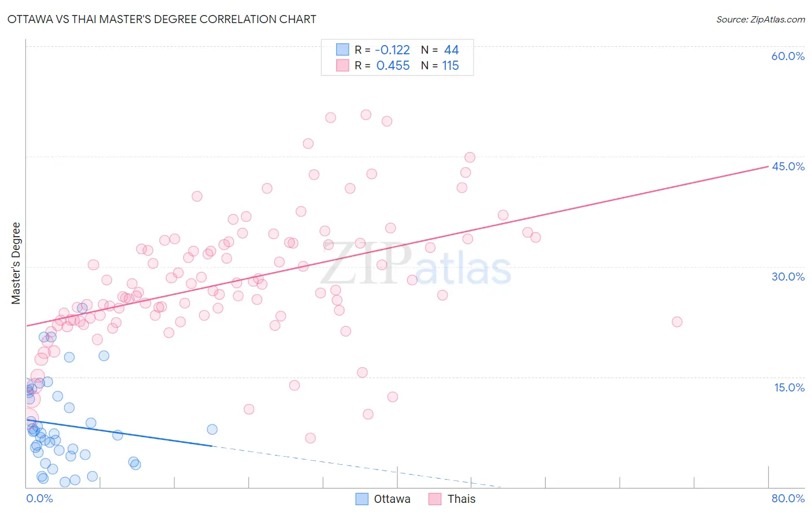Click the blue R = -0.122 stats swatch
The height and width of the screenshot is (515, 812).
click(342, 50)
